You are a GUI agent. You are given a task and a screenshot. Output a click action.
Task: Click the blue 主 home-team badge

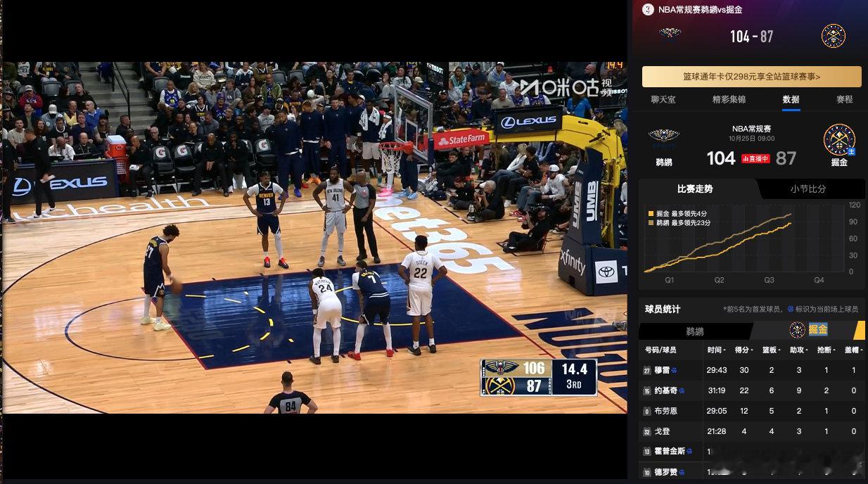(851, 151)
